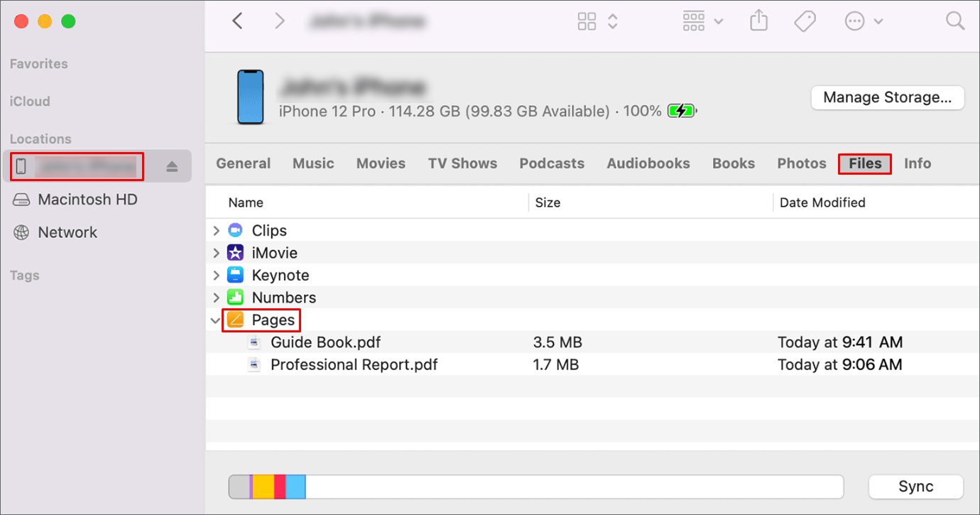
Task: Switch to the Files tab
Action: [865, 163]
